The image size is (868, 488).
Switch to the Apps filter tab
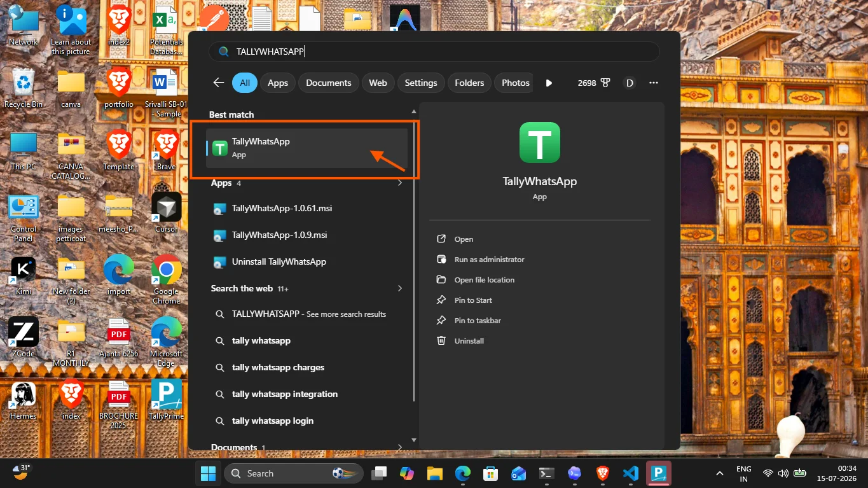tap(278, 83)
